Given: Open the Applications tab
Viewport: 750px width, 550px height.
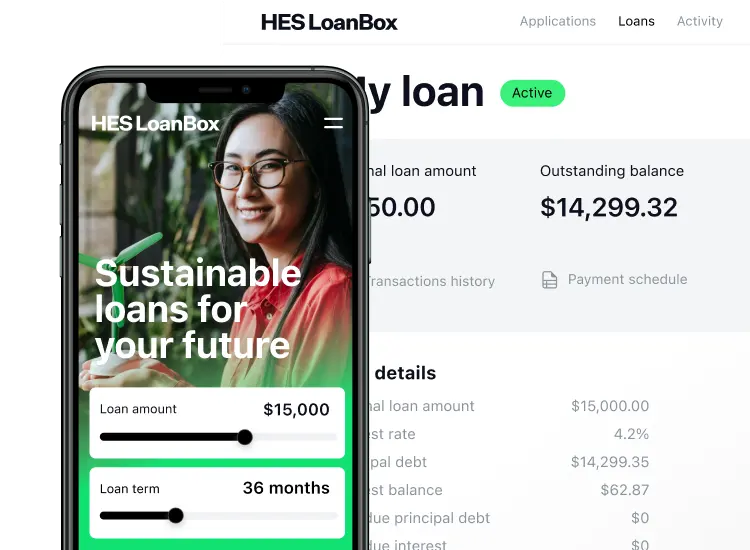Looking at the screenshot, I should [558, 22].
